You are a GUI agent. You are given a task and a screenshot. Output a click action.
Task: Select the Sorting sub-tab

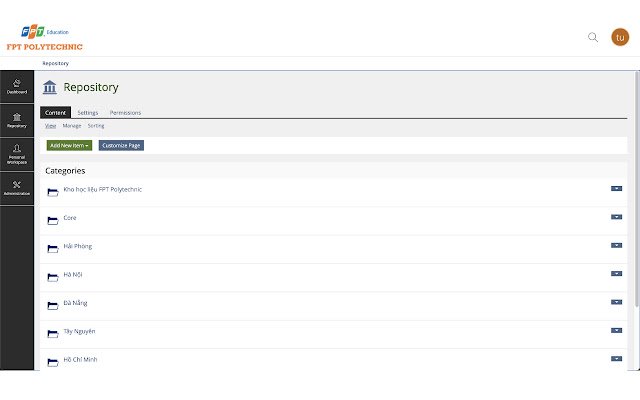tap(96, 126)
